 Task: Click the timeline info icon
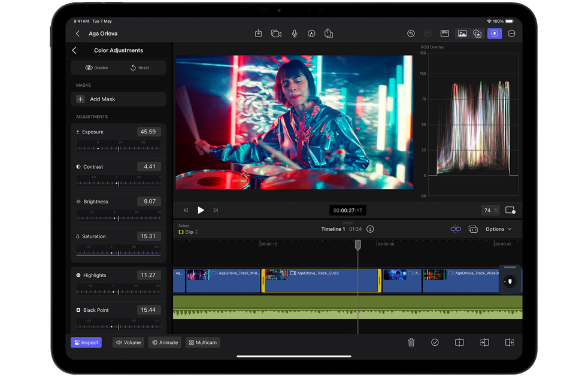pos(370,229)
